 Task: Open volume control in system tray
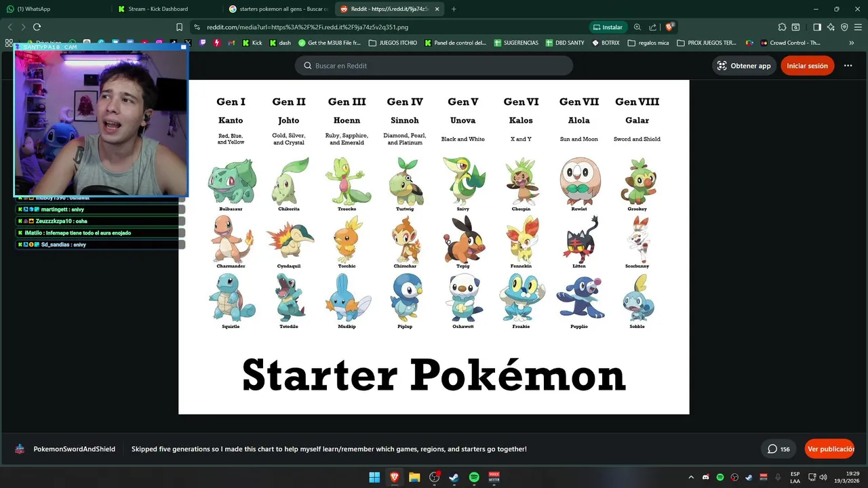click(x=823, y=477)
